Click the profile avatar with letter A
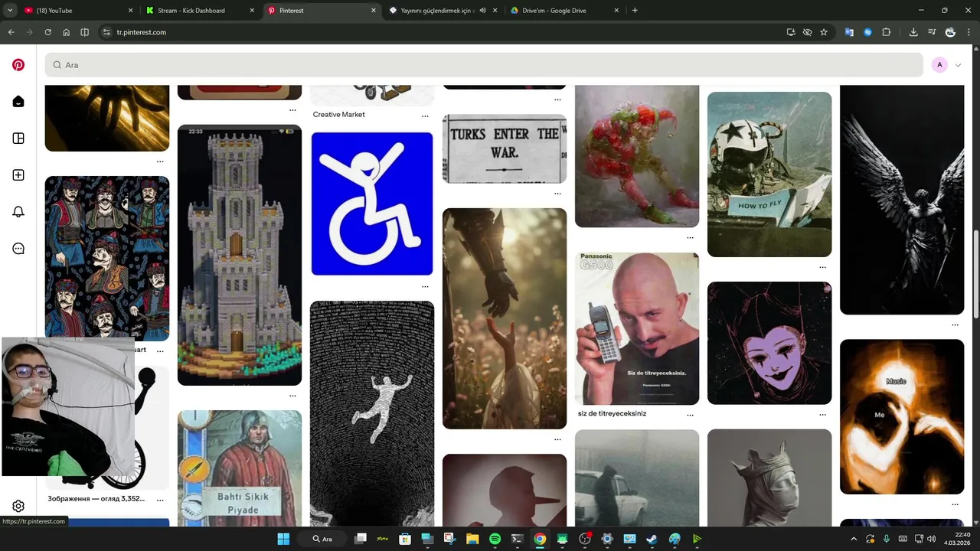This screenshot has width=980, height=551. coord(939,65)
